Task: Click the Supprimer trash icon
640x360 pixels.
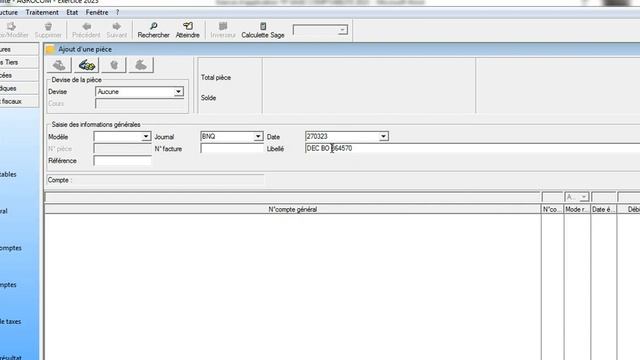Action: [x=48, y=27]
